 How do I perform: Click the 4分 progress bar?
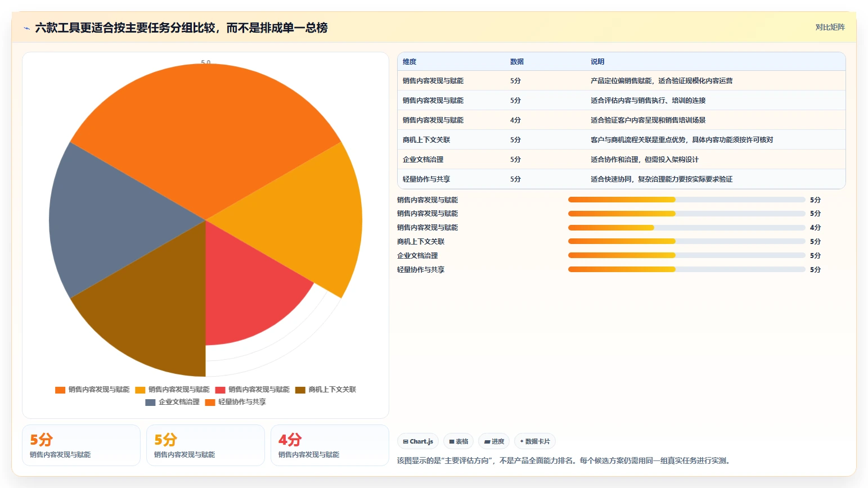(687, 228)
